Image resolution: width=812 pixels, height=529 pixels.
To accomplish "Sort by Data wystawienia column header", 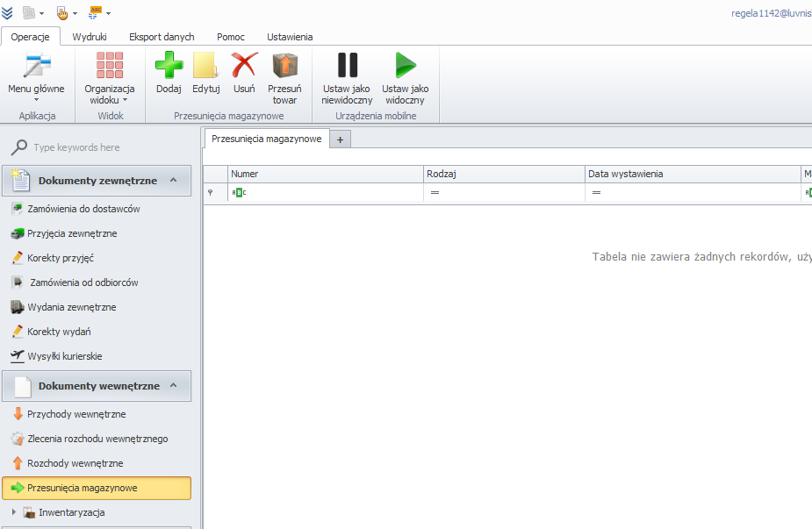I will (x=693, y=174).
